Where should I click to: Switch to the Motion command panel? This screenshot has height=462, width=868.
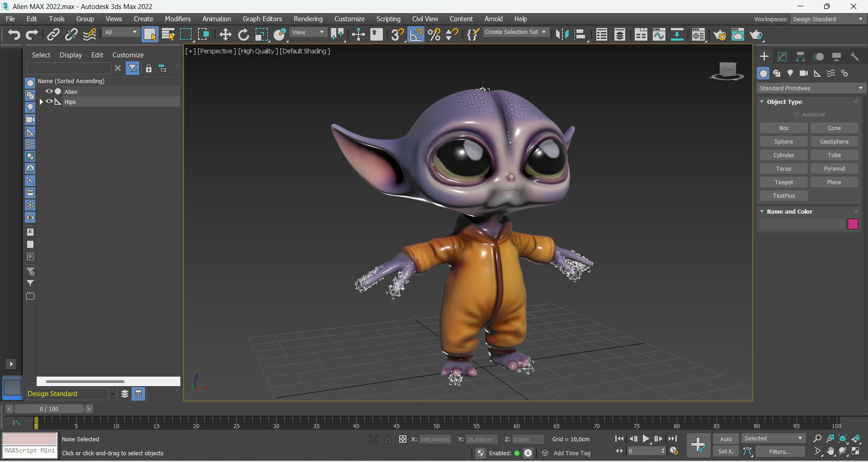(x=818, y=56)
